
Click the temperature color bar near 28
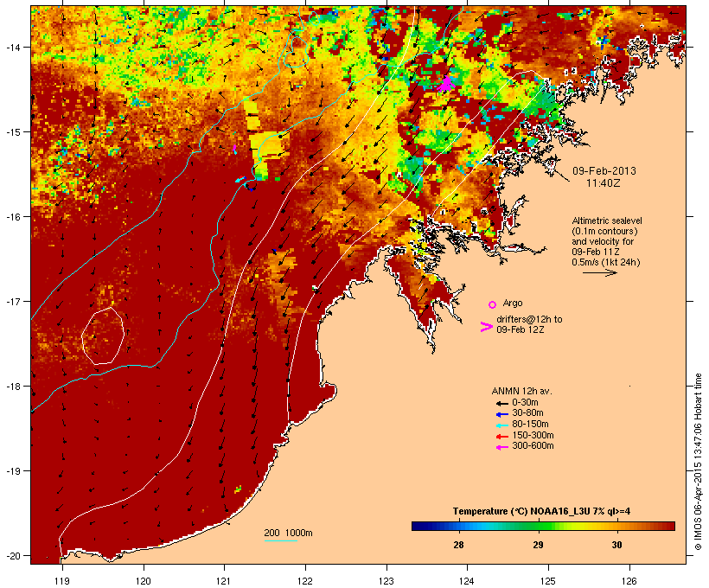coord(458,526)
